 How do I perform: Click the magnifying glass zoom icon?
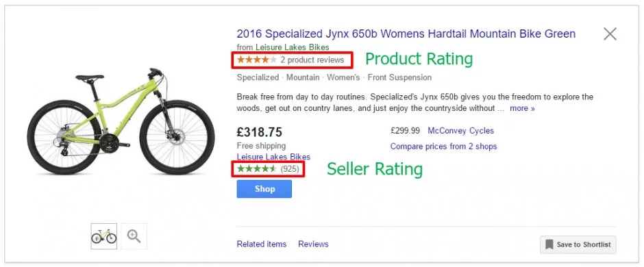pyautogui.click(x=134, y=236)
